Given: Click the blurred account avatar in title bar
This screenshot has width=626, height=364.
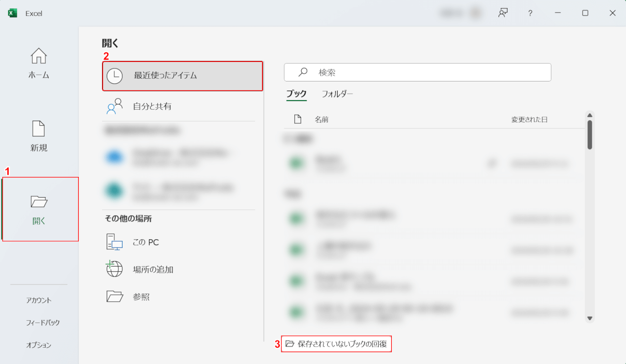Looking at the screenshot, I should (x=476, y=13).
